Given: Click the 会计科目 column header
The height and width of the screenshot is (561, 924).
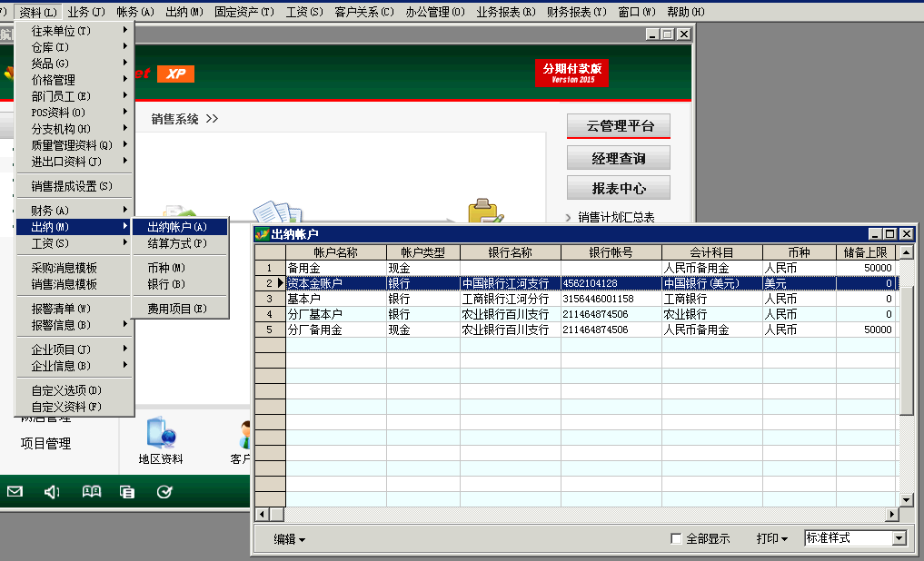Looking at the screenshot, I should pos(712,252).
